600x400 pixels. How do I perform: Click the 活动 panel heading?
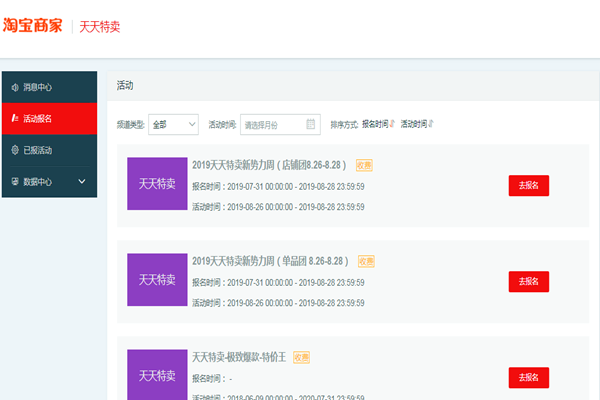point(125,85)
